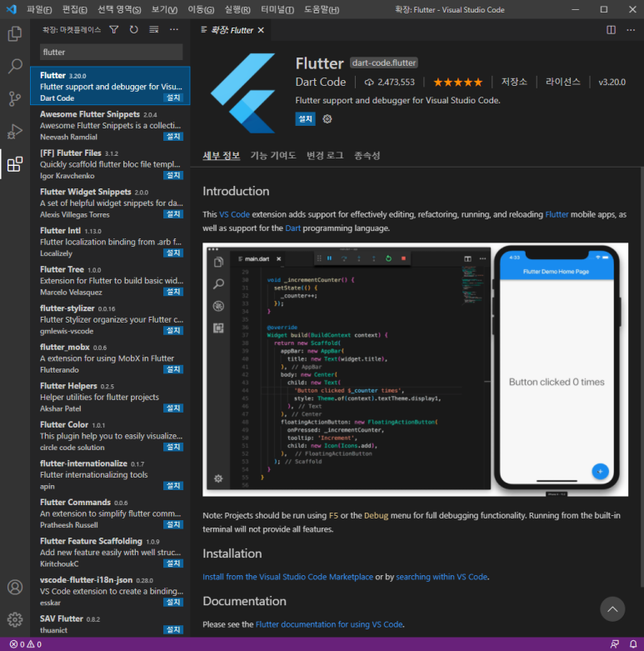
Task: Clear extension search results icon
Action: [154, 29]
